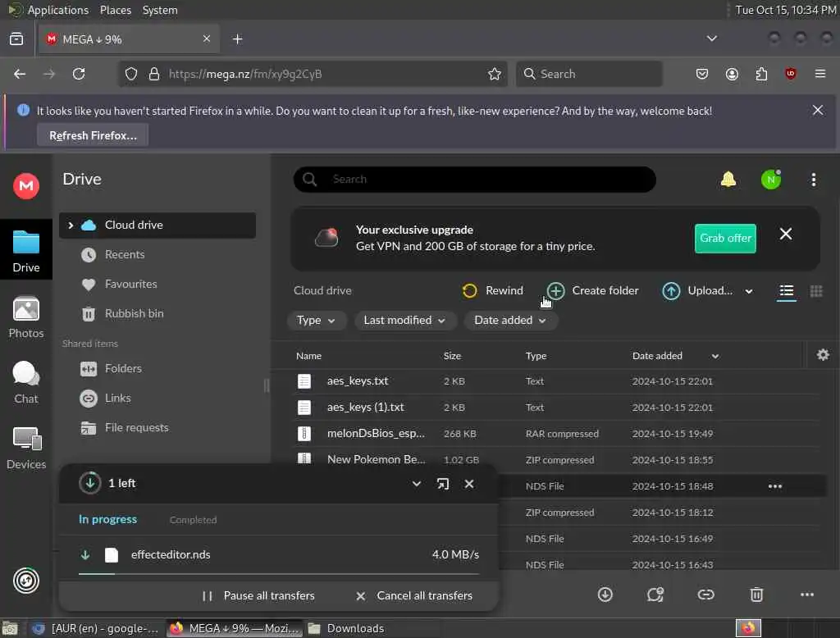Sort by Size column header
This screenshot has height=638, width=840.
coord(452,356)
